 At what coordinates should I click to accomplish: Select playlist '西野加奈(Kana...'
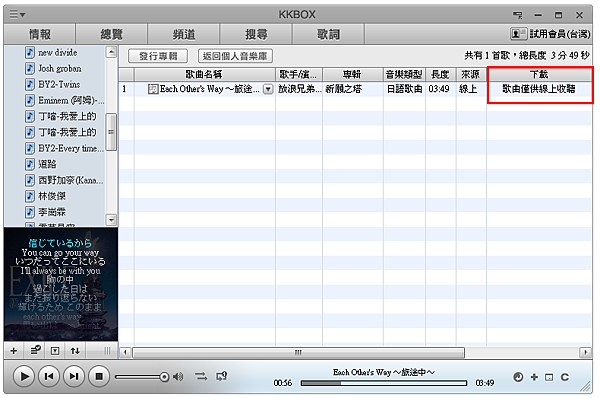click(x=71, y=180)
